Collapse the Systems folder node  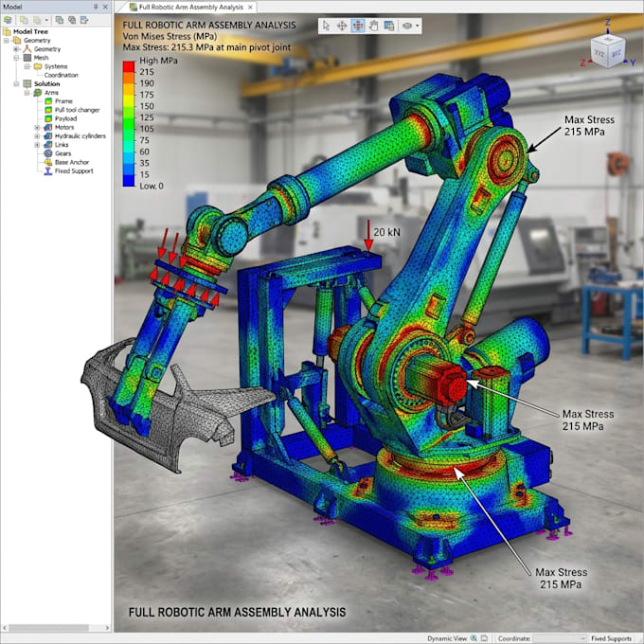(x=27, y=66)
